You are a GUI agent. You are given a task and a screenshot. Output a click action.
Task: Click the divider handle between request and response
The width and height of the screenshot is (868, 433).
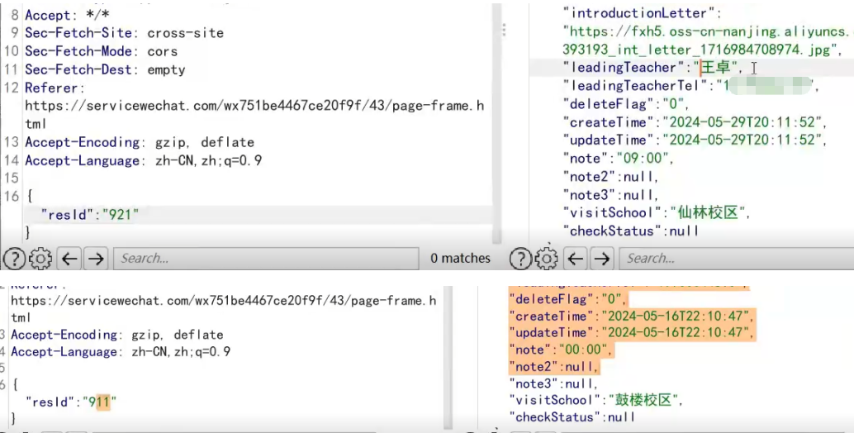pyautogui.click(x=504, y=29)
